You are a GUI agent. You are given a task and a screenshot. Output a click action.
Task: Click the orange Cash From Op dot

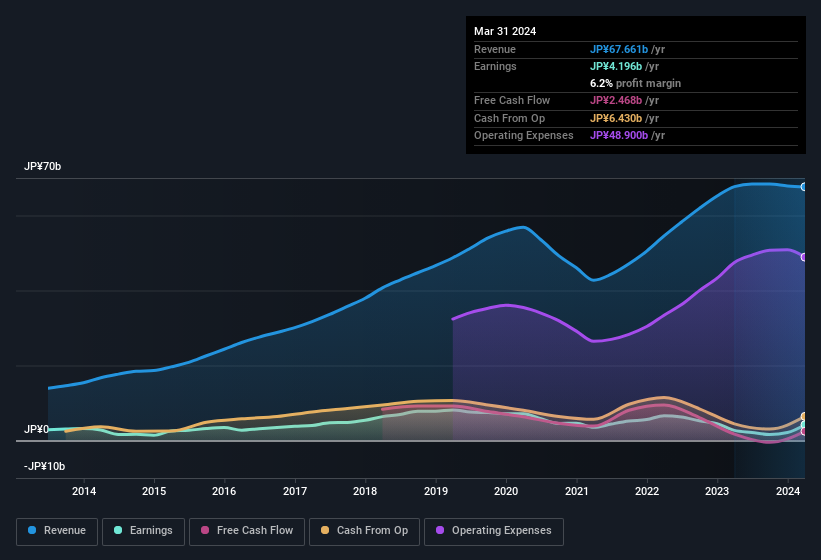point(326,531)
